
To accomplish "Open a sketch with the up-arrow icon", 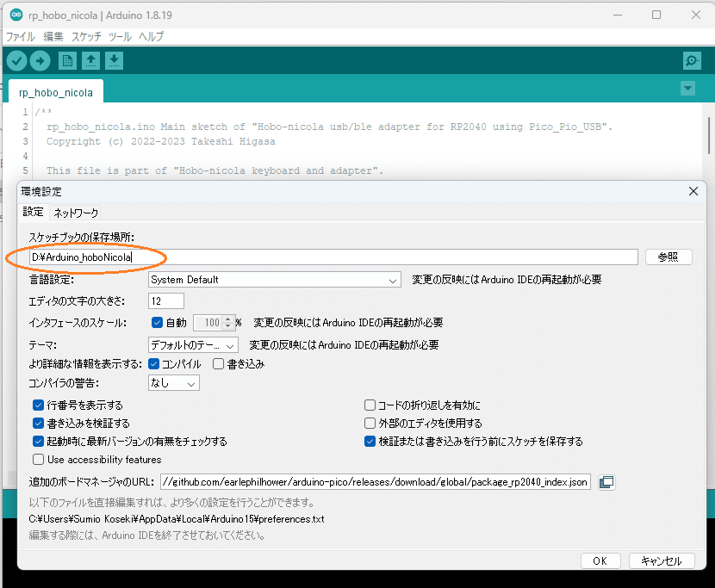I will [x=90, y=60].
